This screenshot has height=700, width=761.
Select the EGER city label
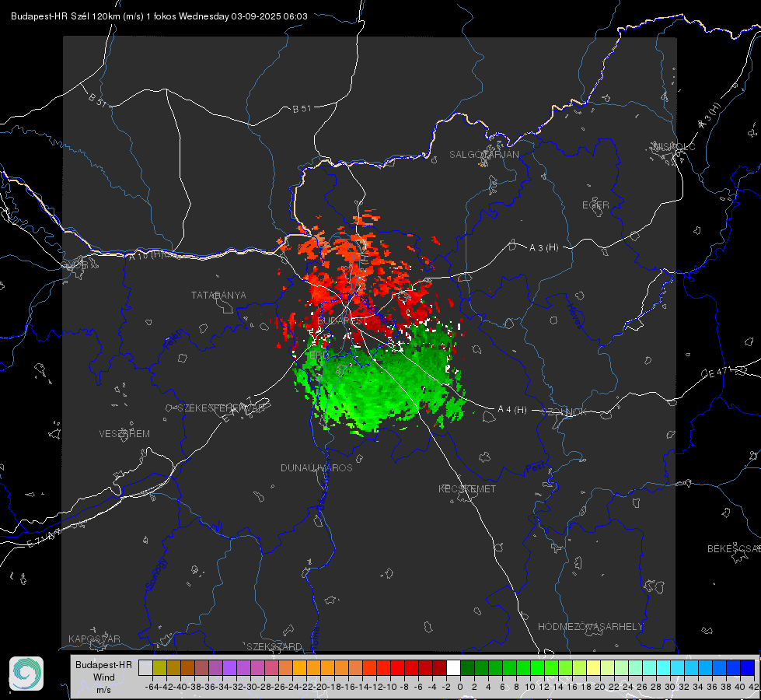click(595, 205)
